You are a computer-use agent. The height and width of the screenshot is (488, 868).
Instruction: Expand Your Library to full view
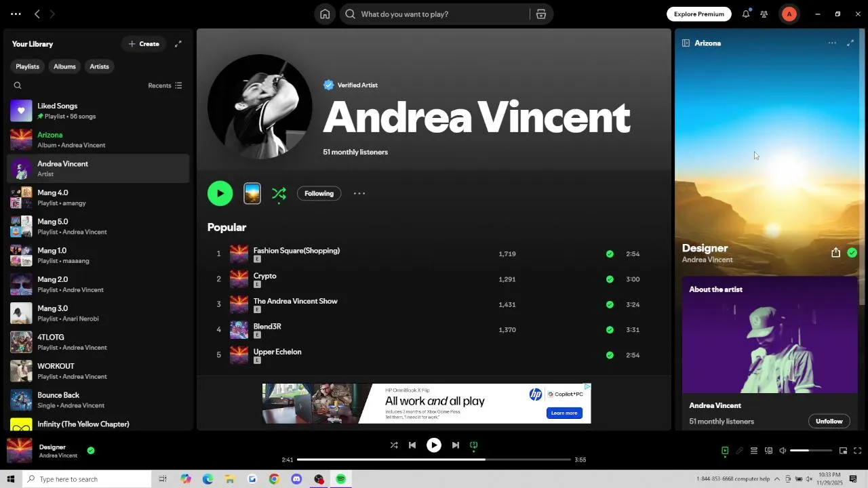(x=178, y=44)
